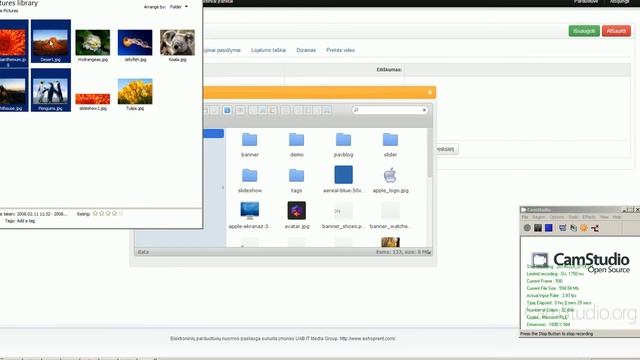Set rating to four stars
The height and width of the screenshot is (360, 640).
(115, 213)
